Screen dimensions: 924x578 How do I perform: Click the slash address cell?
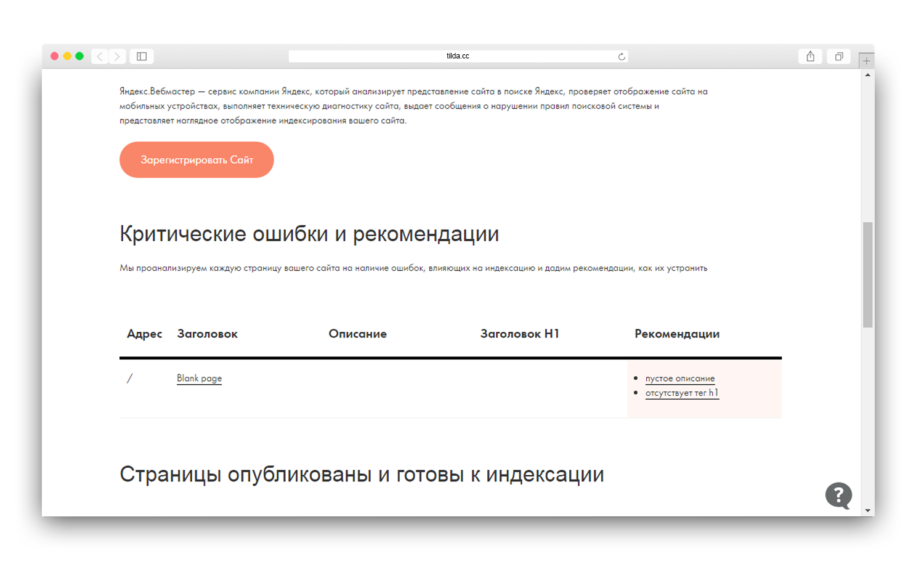129,379
